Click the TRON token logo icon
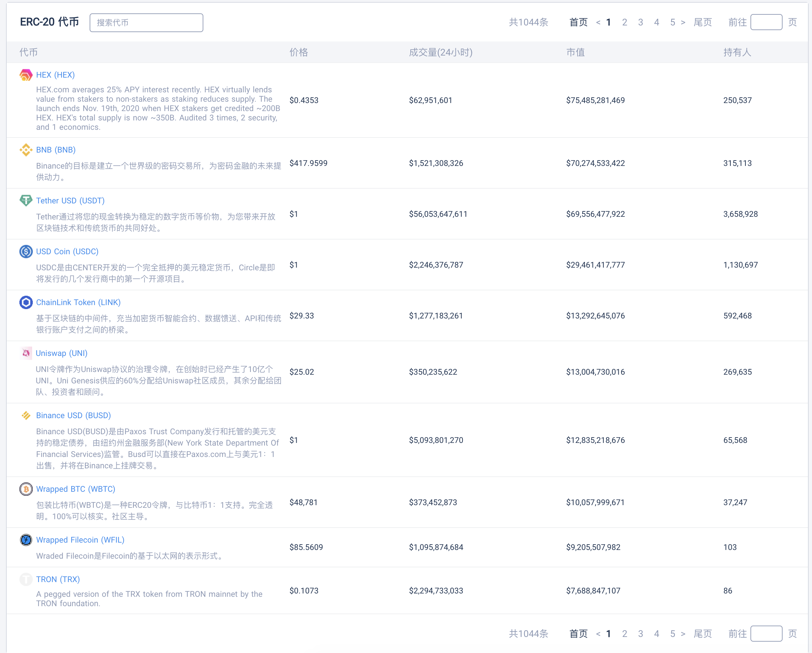 point(26,579)
